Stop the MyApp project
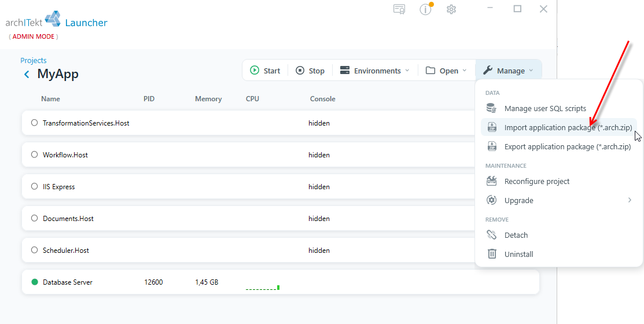This screenshot has height=324, width=644. 310,71
